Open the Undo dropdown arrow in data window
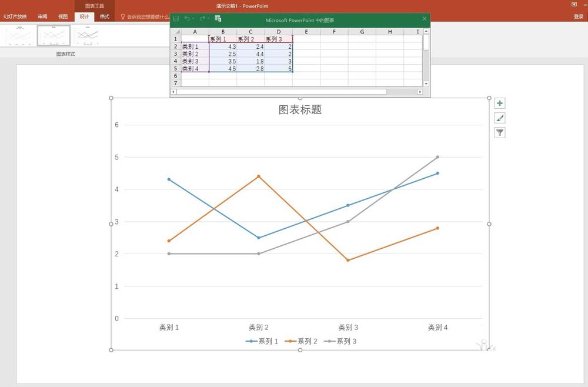This screenshot has height=387, width=588. click(x=193, y=18)
